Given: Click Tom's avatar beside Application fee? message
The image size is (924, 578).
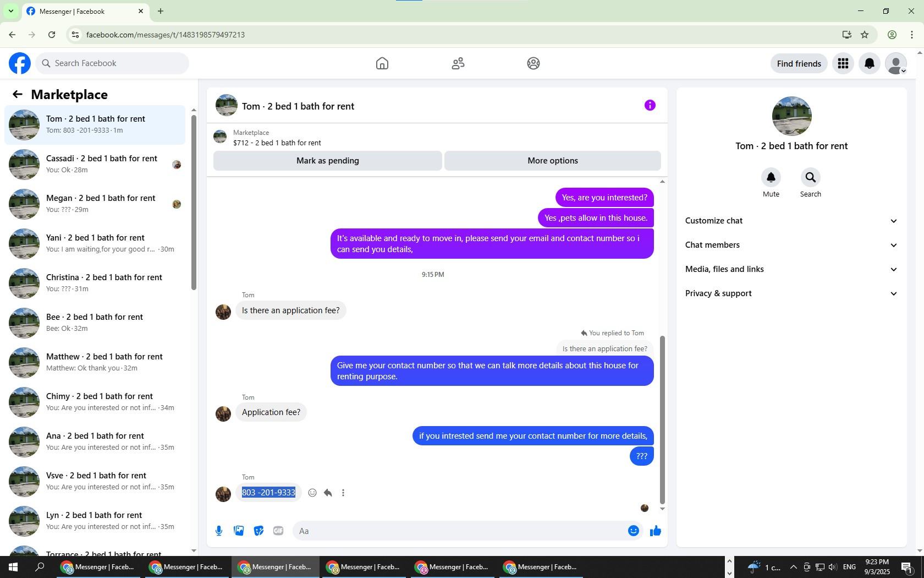Looking at the screenshot, I should click(x=223, y=413).
